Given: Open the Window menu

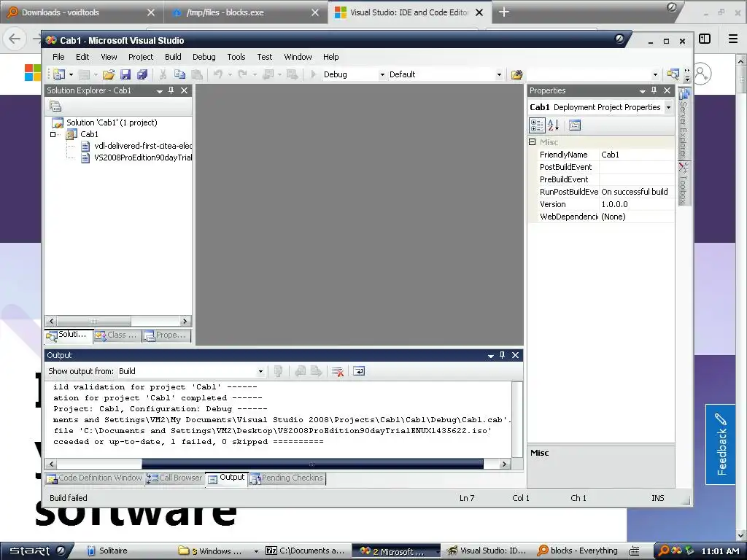Looking at the screenshot, I should pos(298,57).
